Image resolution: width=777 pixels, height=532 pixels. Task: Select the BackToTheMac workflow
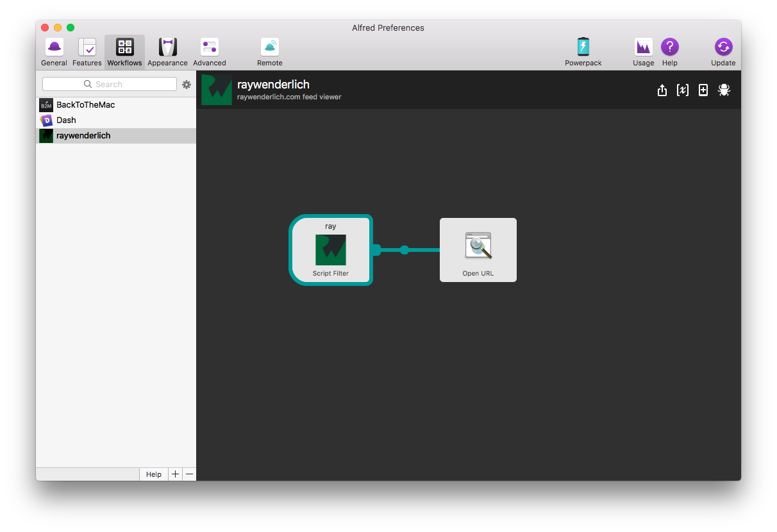116,104
